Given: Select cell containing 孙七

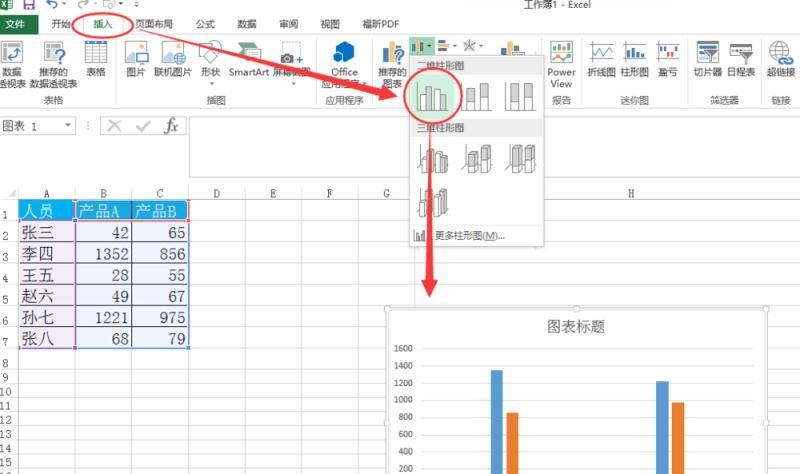Looking at the screenshot, I should pyautogui.click(x=47, y=317).
